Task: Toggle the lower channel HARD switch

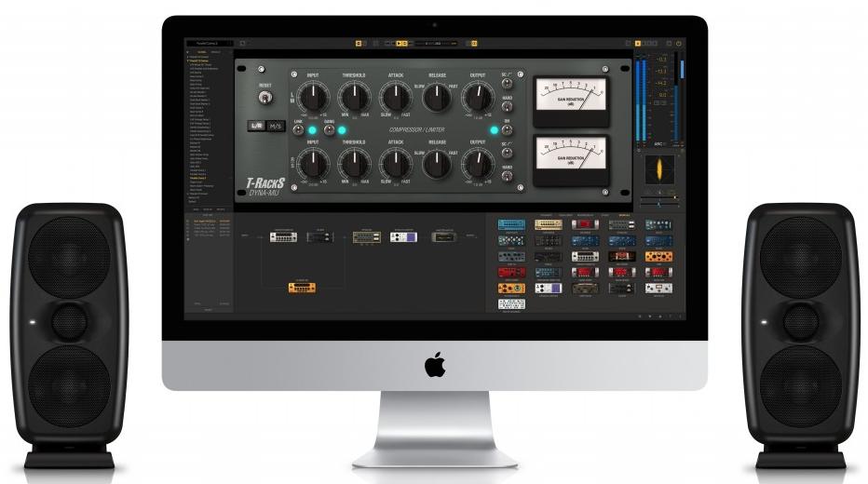Action: [x=507, y=177]
